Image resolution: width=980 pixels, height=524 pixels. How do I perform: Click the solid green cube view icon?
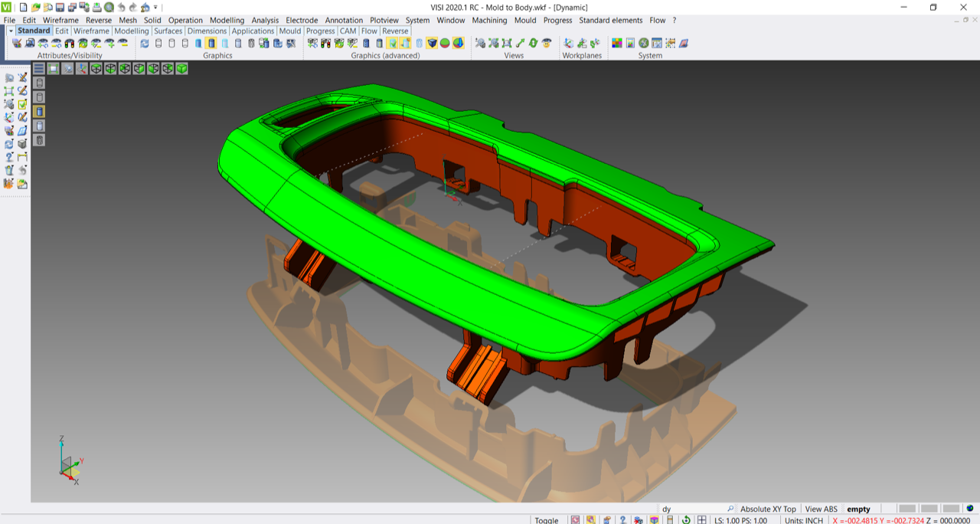(182, 68)
